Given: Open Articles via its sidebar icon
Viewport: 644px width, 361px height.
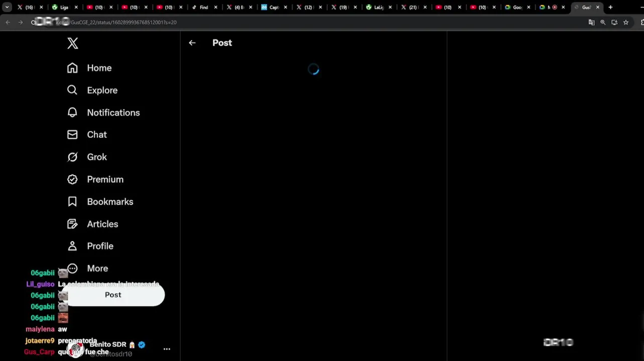Looking at the screenshot, I should (x=72, y=224).
